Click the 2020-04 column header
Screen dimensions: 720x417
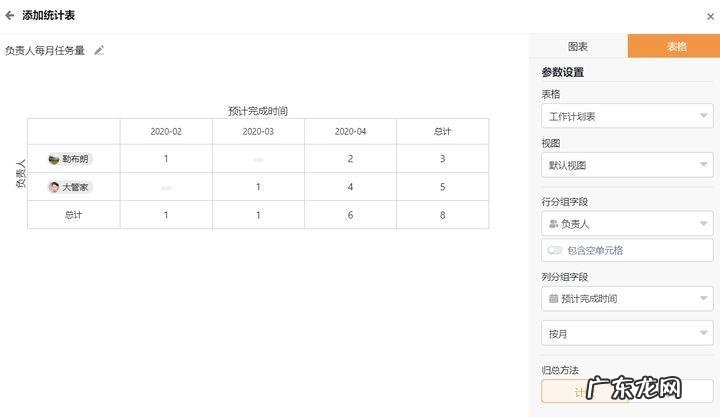coord(350,132)
